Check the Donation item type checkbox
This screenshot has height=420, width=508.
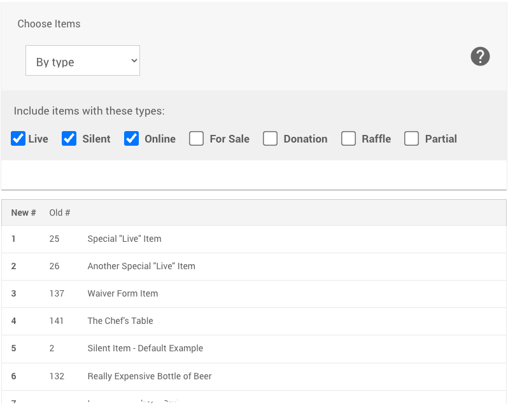tap(271, 139)
